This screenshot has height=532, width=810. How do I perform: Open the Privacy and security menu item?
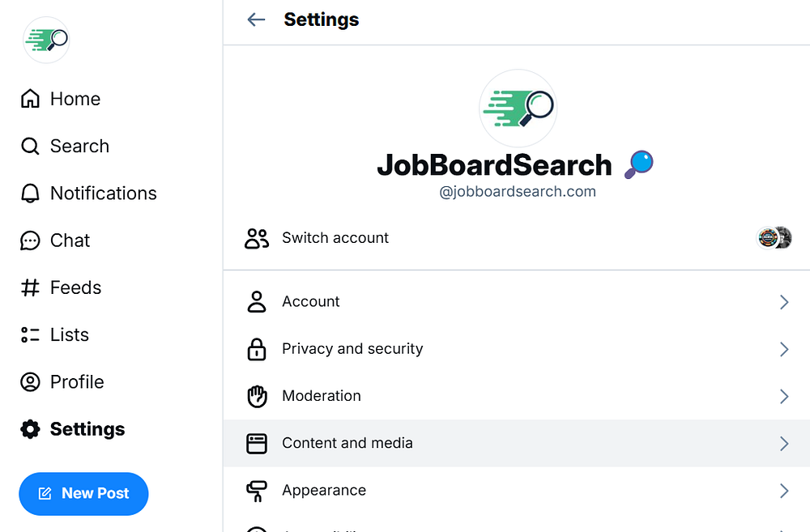[x=352, y=349]
